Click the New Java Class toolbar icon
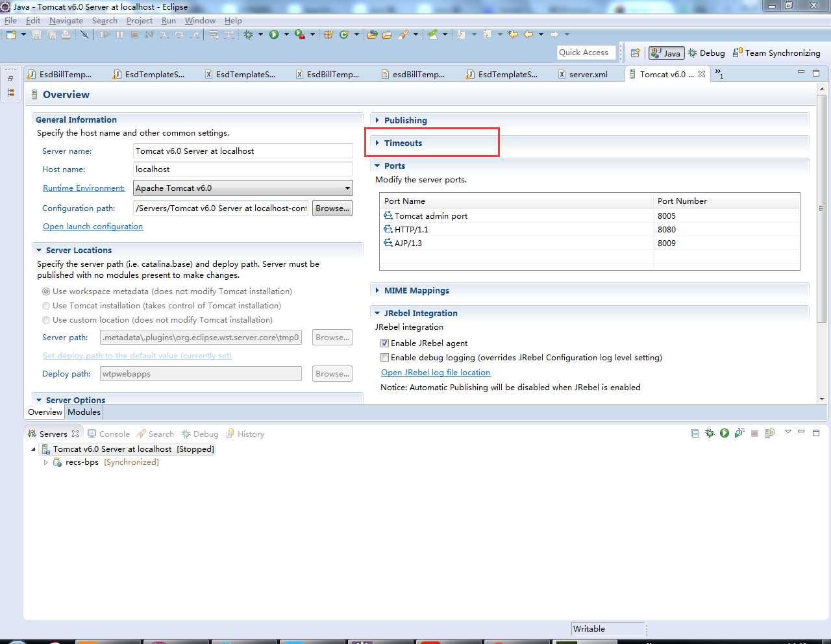This screenshot has height=644, width=831. pos(343,34)
